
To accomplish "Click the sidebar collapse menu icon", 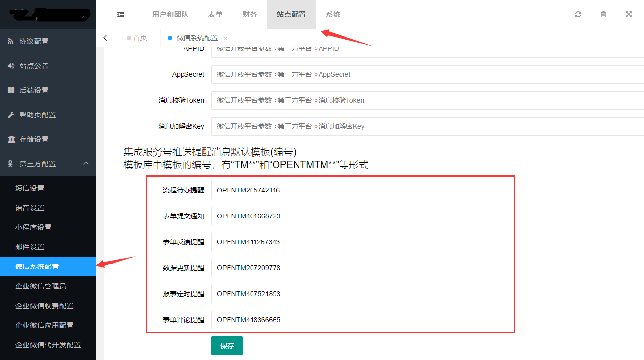I will tap(121, 15).
